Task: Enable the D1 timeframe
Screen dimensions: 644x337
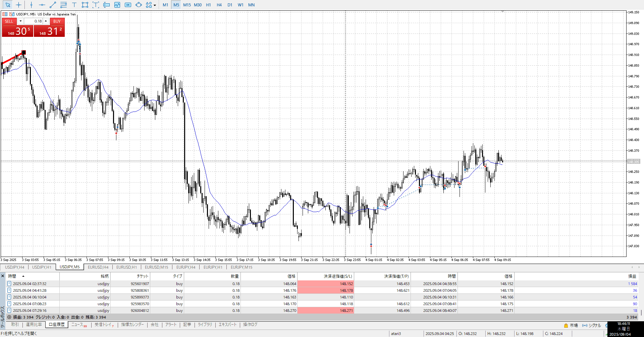Action: pyautogui.click(x=230, y=5)
